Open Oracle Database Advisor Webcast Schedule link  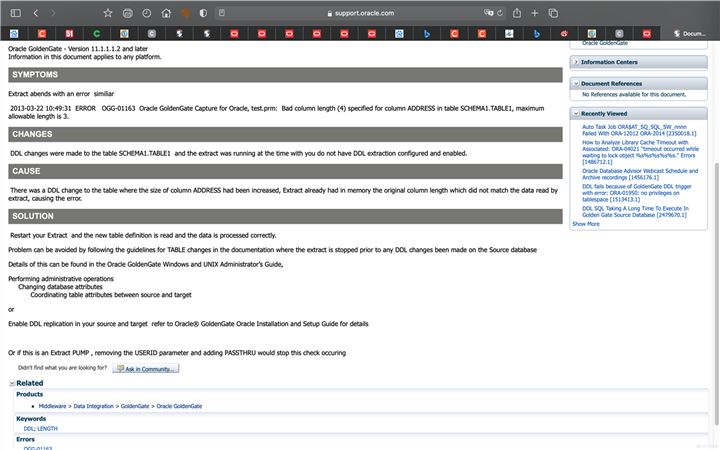(x=640, y=174)
